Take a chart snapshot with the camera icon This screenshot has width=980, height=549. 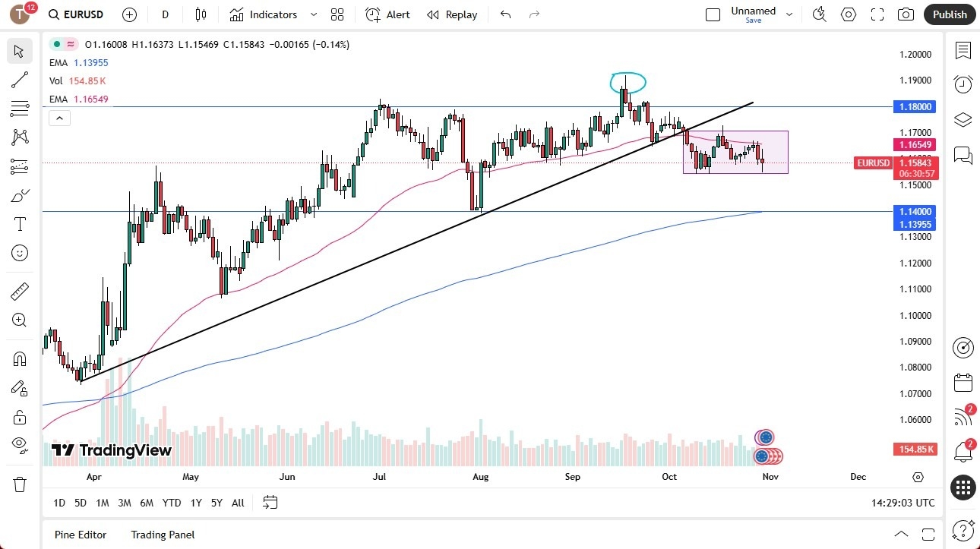click(906, 14)
